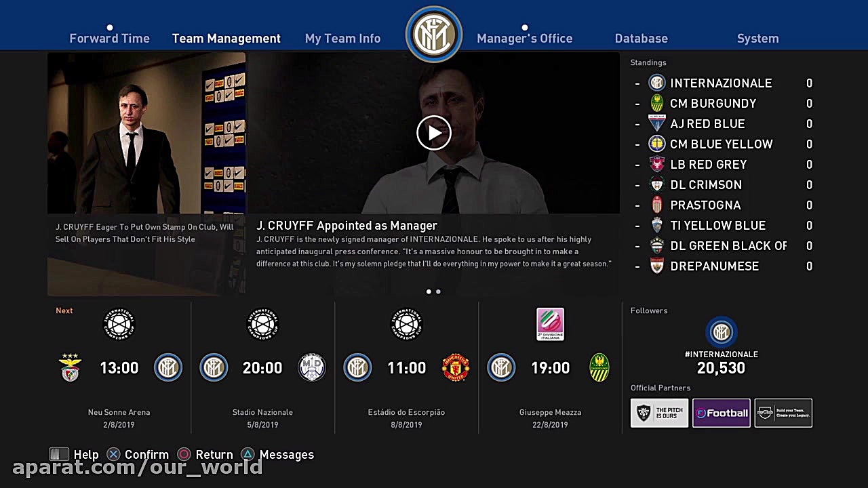The image size is (868, 488).
Task: Open the Forward Time menu
Action: 109,39
